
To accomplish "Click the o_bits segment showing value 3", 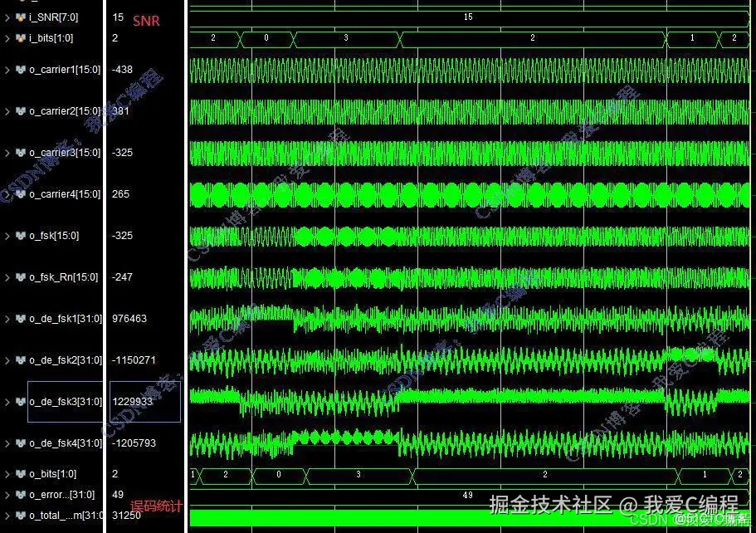I will (358, 475).
